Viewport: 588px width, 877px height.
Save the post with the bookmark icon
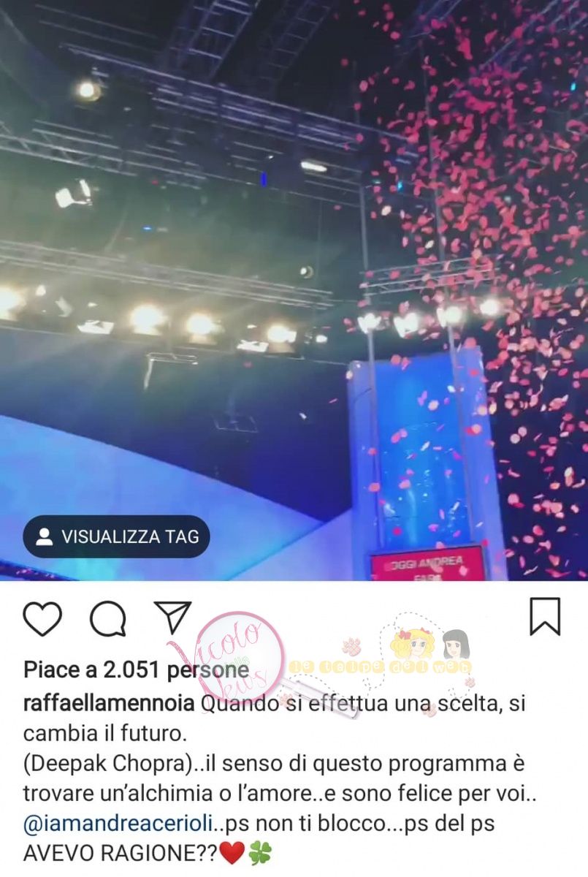click(x=545, y=617)
